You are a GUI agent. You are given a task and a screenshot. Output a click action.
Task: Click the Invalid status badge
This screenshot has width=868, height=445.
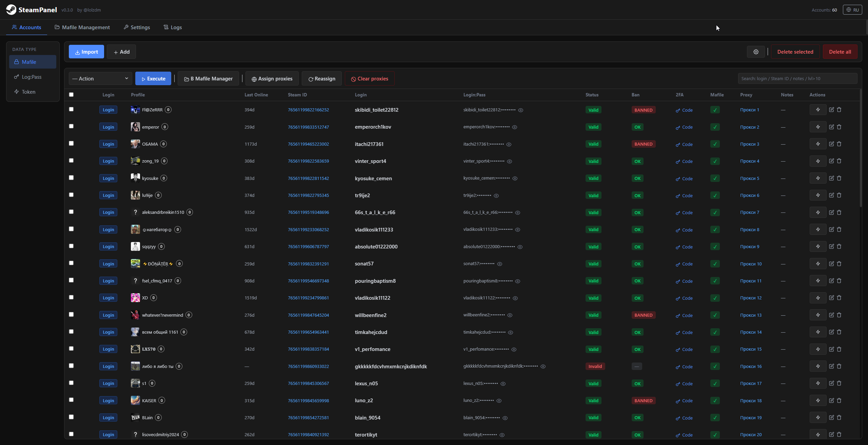[x=595, y=366]
